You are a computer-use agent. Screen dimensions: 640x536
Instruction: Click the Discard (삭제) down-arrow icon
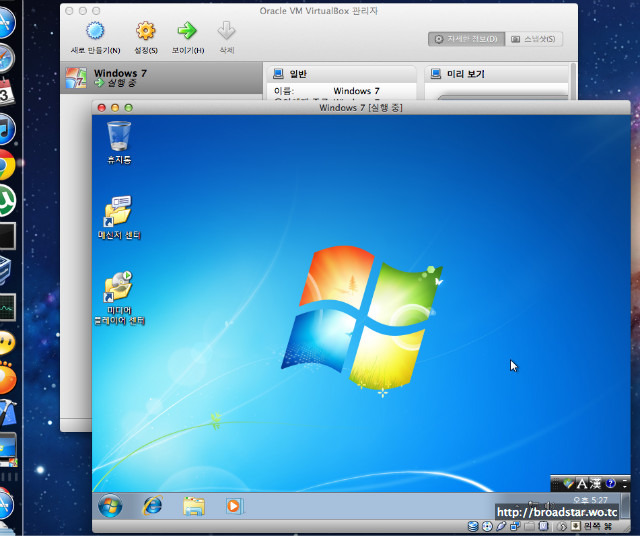(x=227, y=31)
